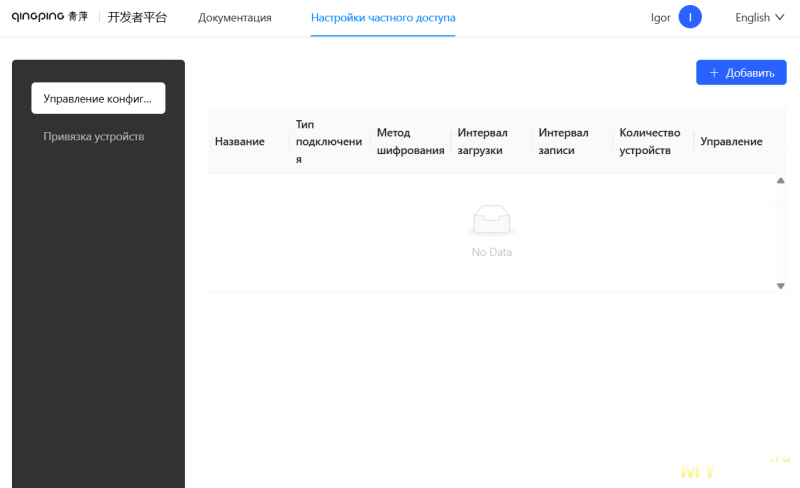Open the Igor account menu
The height and width of the screenshot is (488, 800).
click(660, 17)
